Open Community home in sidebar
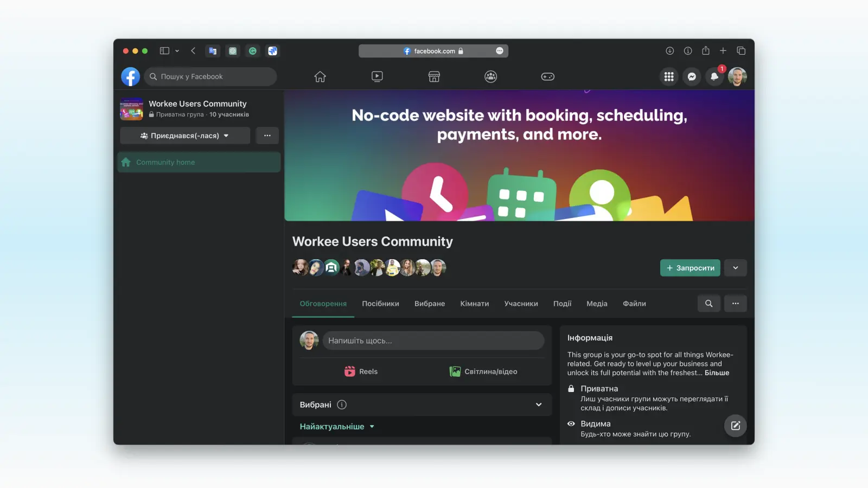The image size is (868, 488). click(x=199, y=162)
